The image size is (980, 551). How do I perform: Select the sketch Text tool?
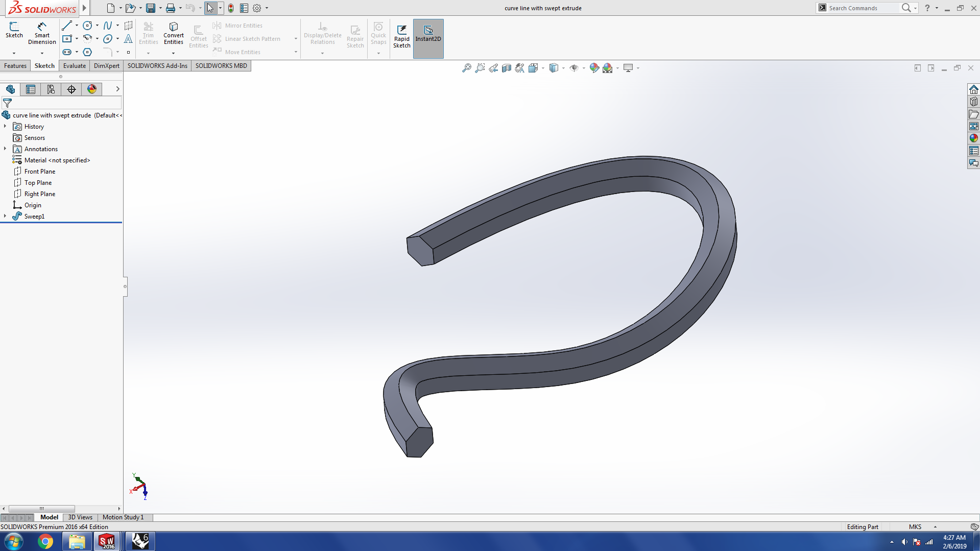coord(128,39)
